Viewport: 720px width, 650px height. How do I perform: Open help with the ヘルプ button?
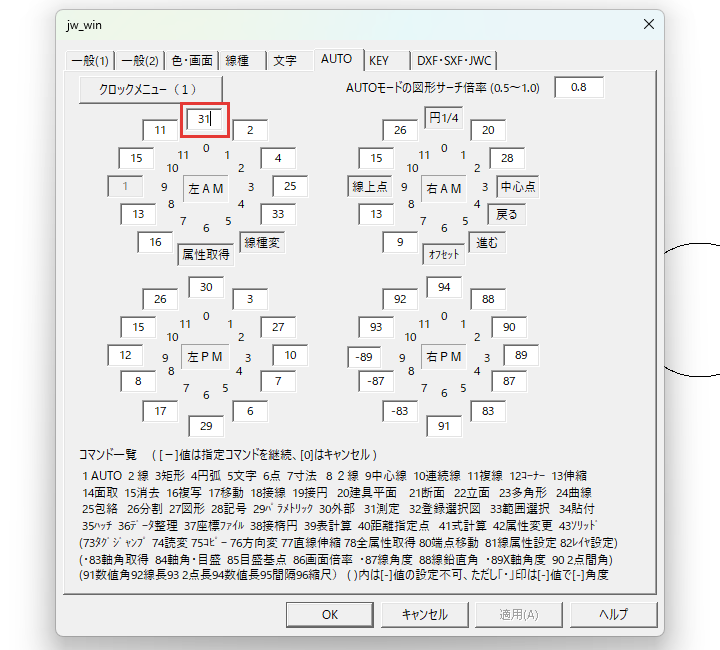point(613,615)
